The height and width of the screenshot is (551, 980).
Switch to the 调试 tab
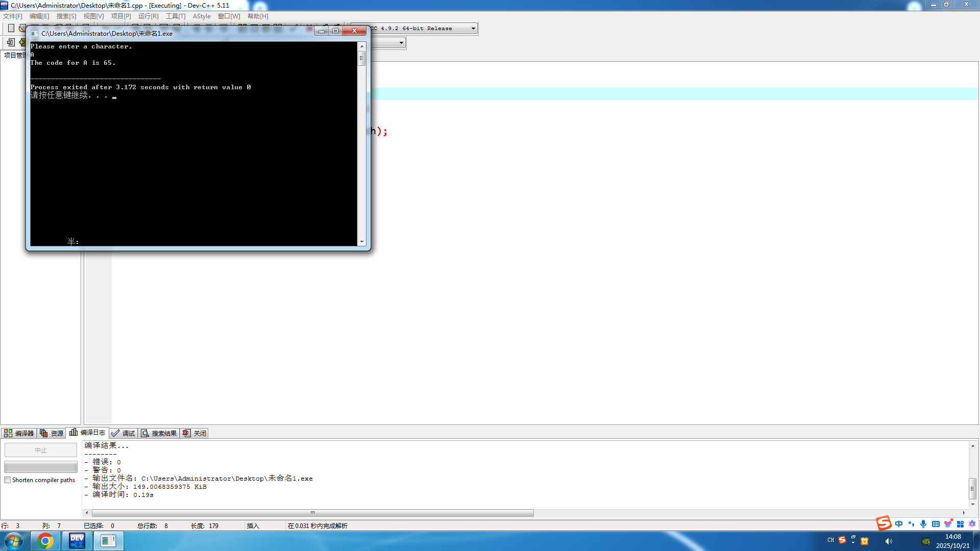coord(124,433)
